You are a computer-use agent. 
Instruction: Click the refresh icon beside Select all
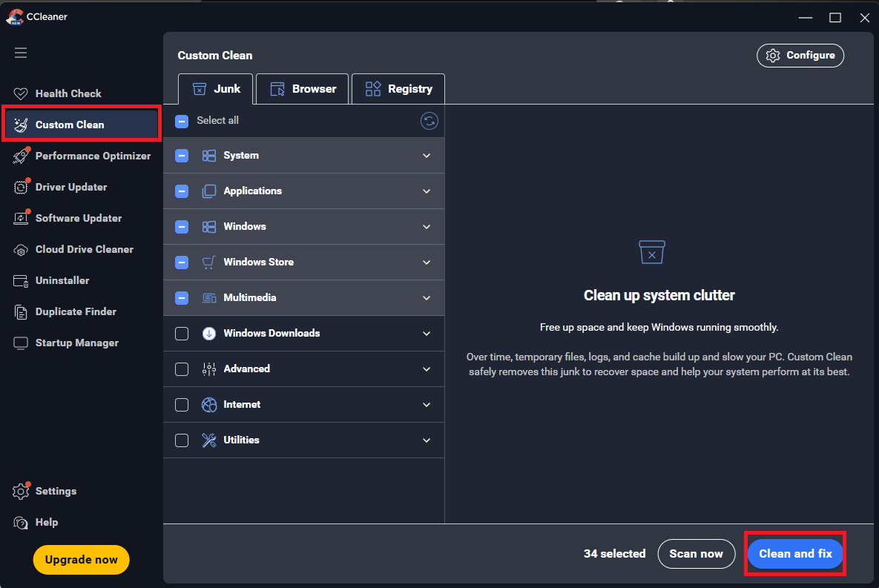(x=429, y=121)
